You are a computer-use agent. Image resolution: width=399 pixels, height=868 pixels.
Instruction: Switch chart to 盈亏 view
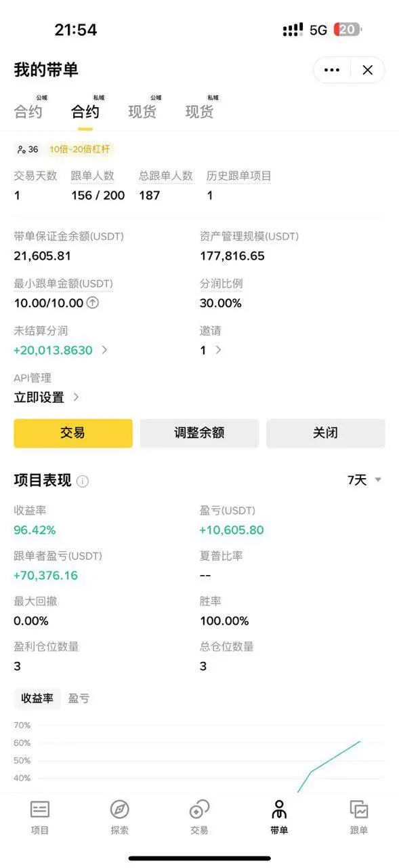click(x=79, y=698)
